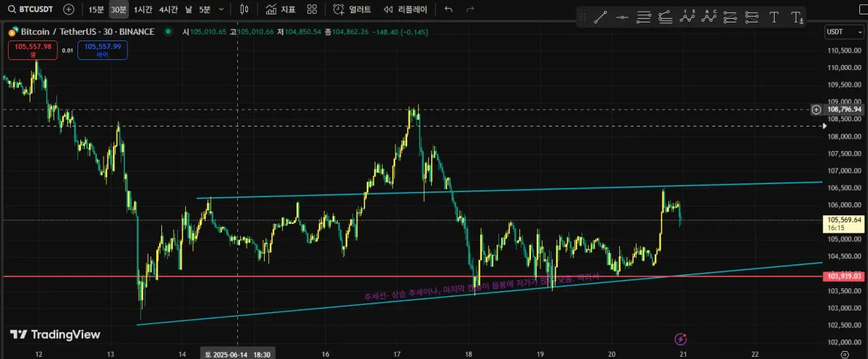
Task: Select the horizontal line drawing tool
Action: (621, 18)
